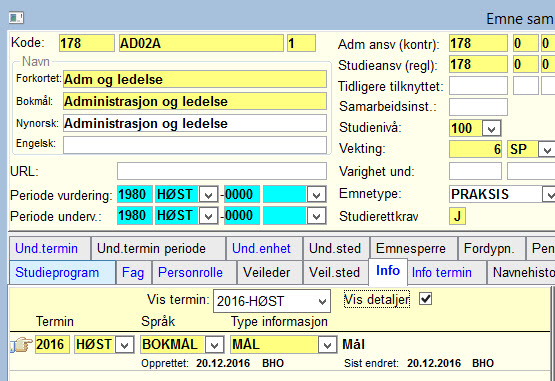The width and height of the screenshot is (555, 381).
Task: Select the Fordypn. tab
Action: (491, 248)
